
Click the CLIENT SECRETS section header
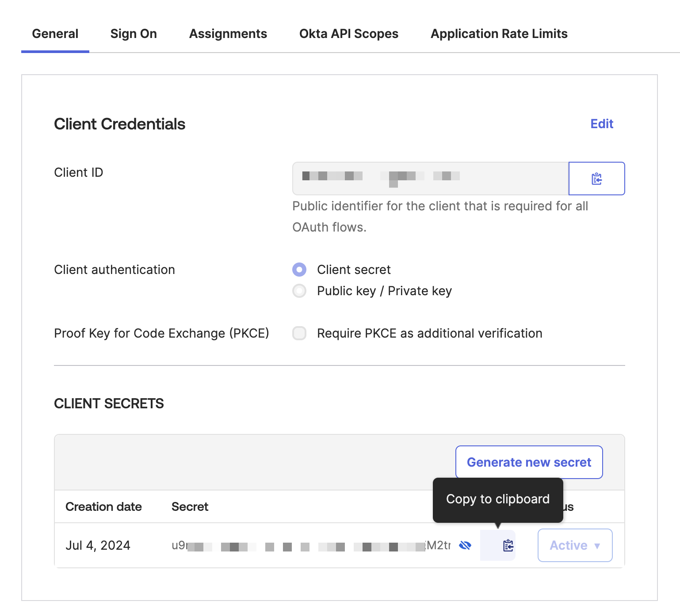[x=109, y=403]
